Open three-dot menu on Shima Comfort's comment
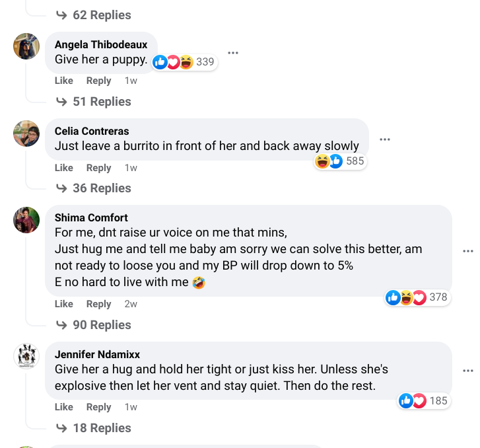Viewport: 480px width, 448px height. point(468,251)
